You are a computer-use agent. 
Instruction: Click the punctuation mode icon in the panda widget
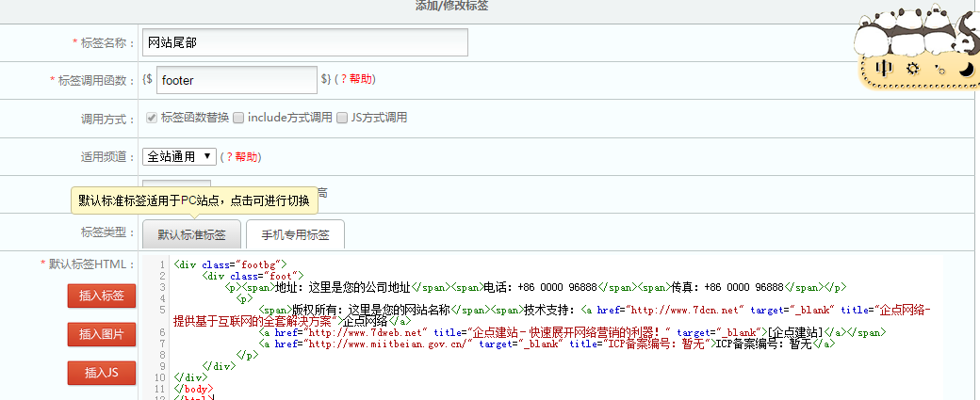pyautogui.click(x=939, y=69)
